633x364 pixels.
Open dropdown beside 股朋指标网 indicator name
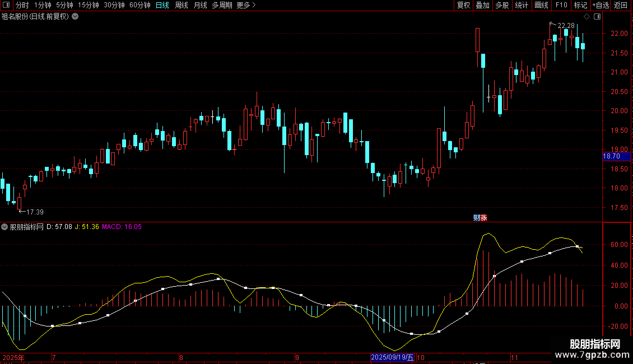tap(4, 227)
